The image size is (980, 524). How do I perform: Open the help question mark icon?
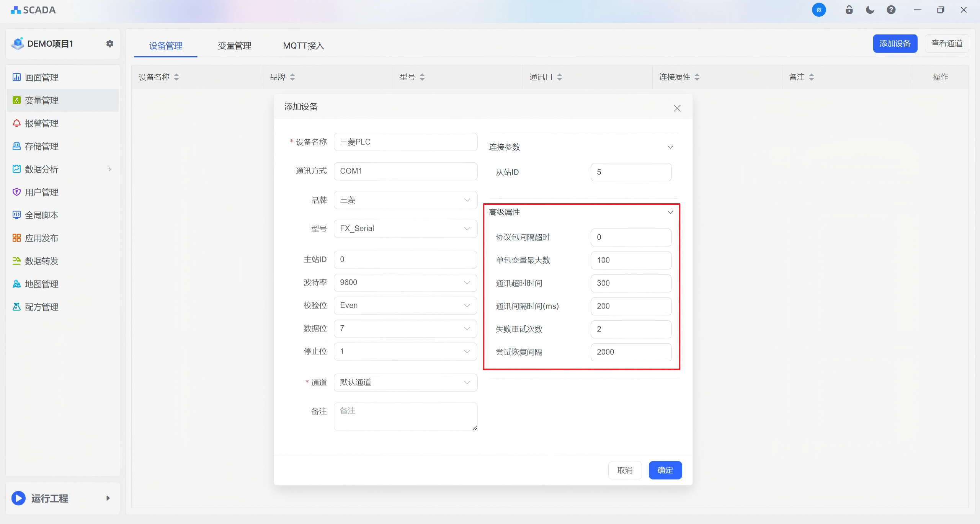[x=891, y=10]
